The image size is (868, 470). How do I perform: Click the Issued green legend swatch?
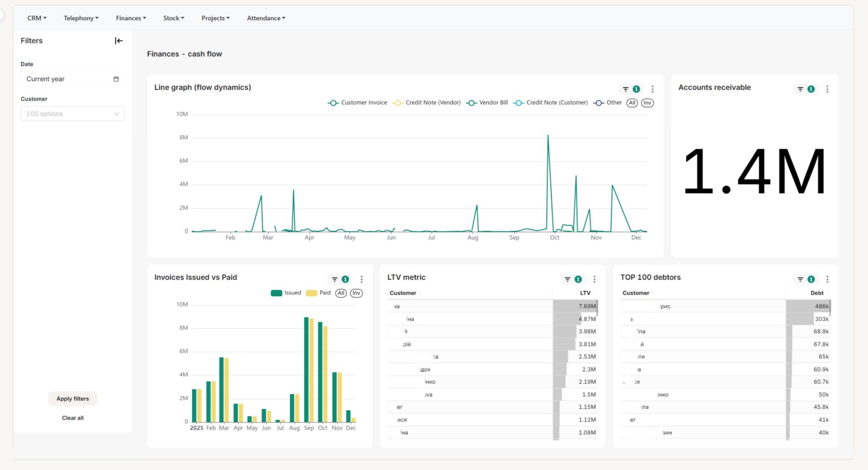coord(276,293)
